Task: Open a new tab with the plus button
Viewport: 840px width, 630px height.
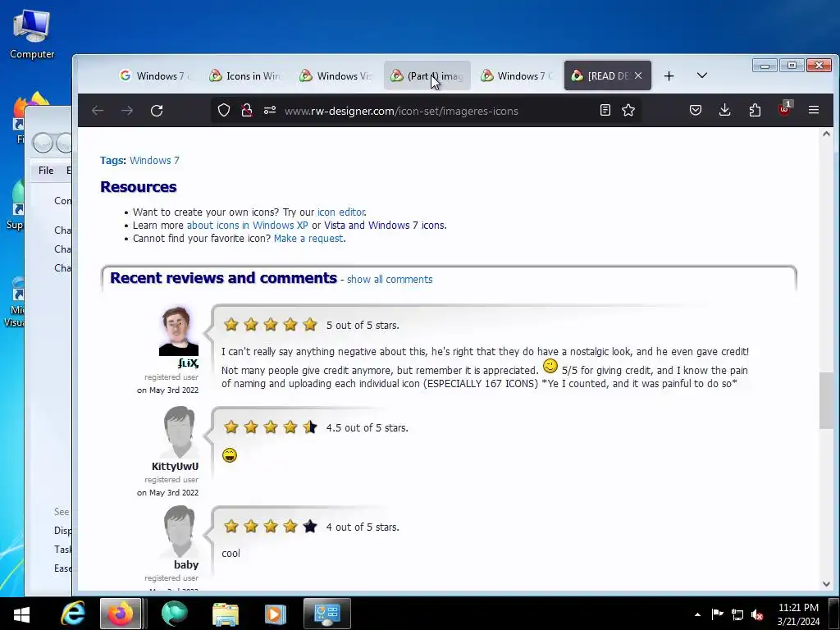Action: (669, 76)
